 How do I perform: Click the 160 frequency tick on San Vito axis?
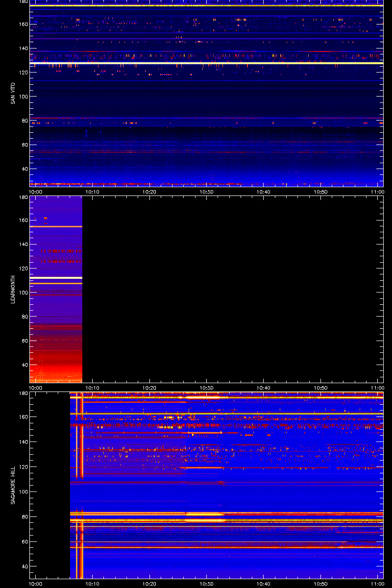(23, 24)
